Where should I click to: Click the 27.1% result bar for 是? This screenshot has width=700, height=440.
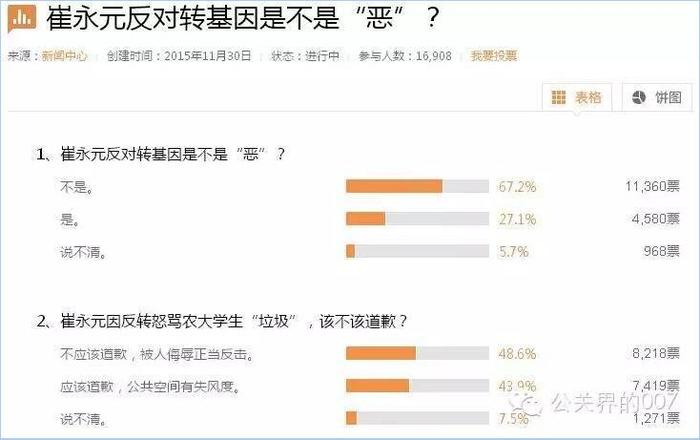click(x=417, y=219)
